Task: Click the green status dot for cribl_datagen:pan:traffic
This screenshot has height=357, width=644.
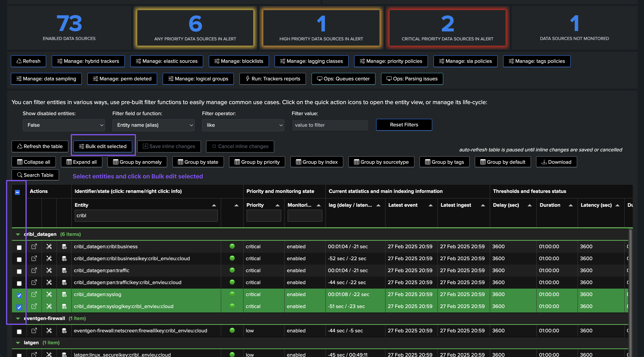Action: [232, 270]
